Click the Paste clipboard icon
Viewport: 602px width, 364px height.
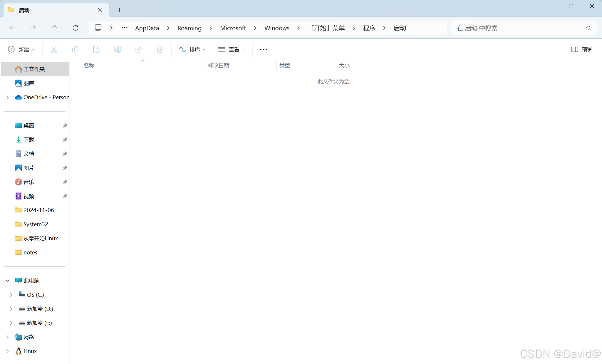pyautogui.click(x=96, y=49)
